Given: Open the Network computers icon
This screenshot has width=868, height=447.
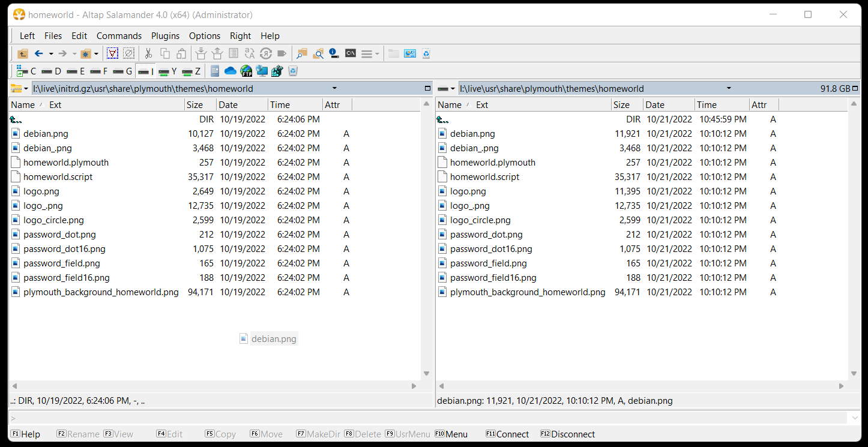Looking at the screenshot, I should [x=262, y=71].
